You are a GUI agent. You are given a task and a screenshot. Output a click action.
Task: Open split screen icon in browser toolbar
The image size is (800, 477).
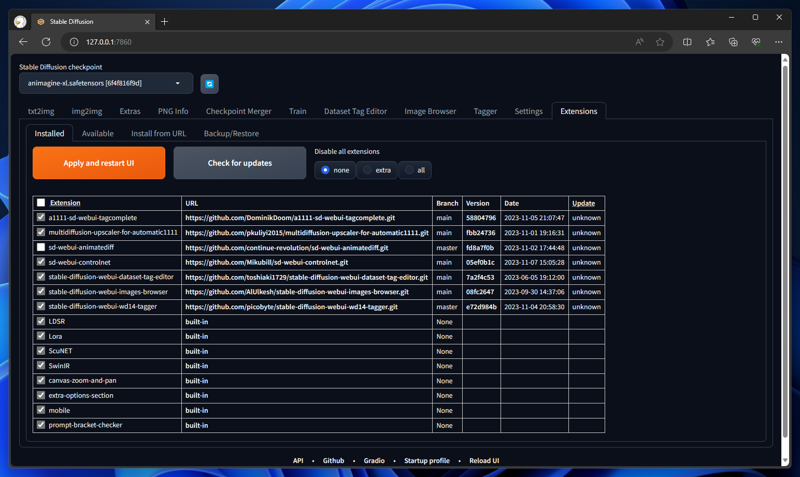point(687,42)
